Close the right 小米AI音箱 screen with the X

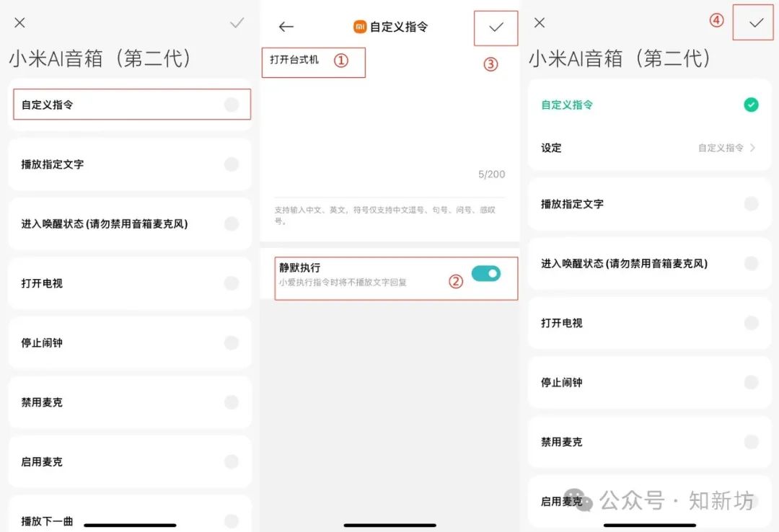click(540, 22)
